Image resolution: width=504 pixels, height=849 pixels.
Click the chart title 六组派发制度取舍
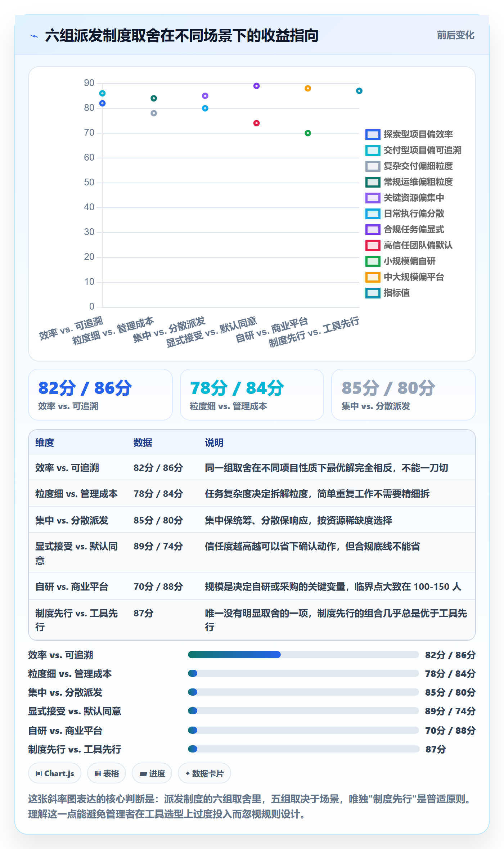pyautogui.click(x=182, y=36)
